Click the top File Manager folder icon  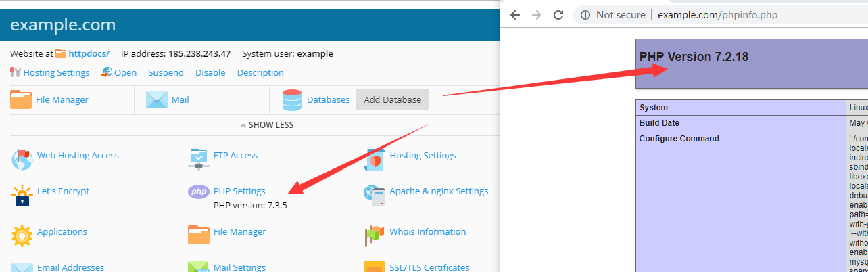click(21, 99)
